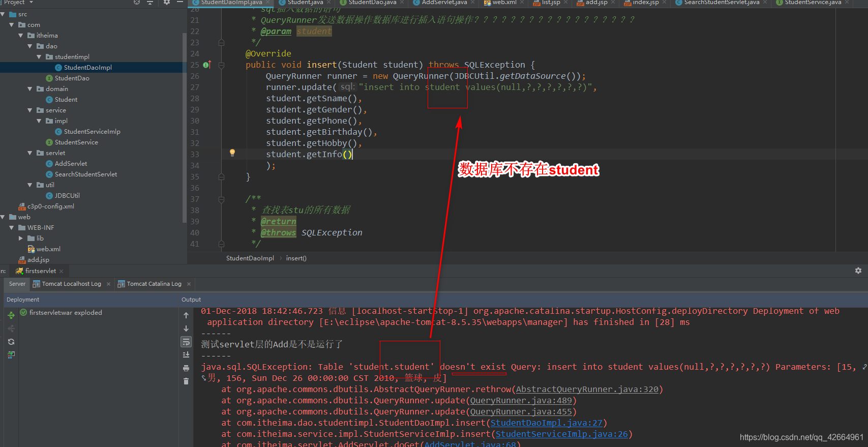Select the StudentService interface
The height and width of the screenshot is (447, 868).
click(x=76, y=142)
